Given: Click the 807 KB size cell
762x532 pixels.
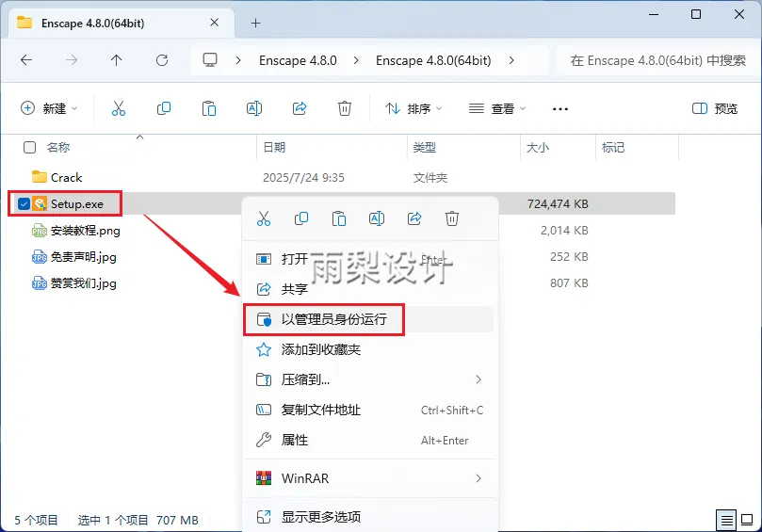Looking at the screenshot, I should click(x=569, y=282).
